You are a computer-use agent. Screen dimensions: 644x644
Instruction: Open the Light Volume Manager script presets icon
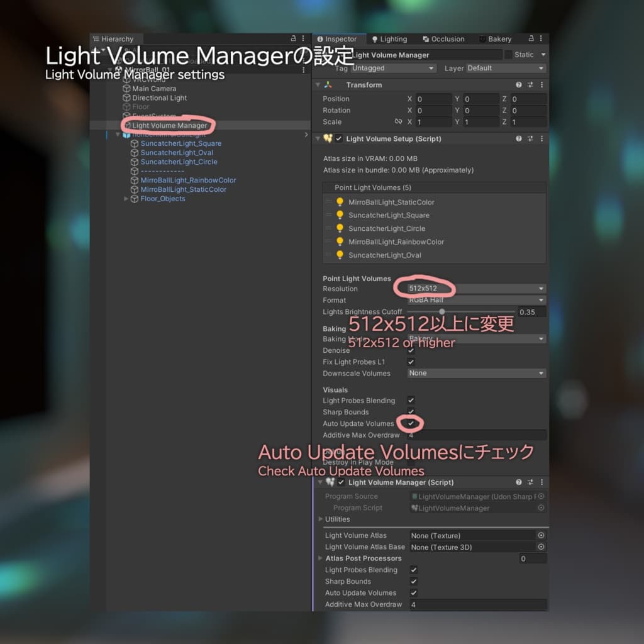pyautogui.click(x=530, y=482)
